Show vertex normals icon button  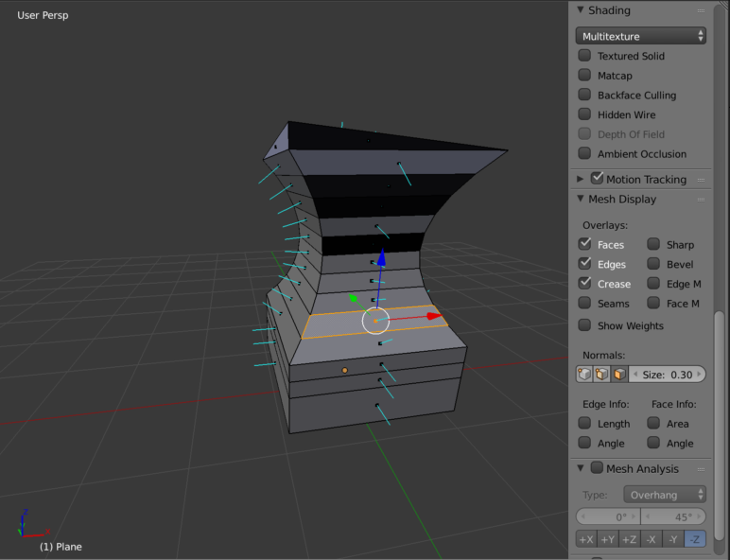pyautogui.click(x=584, y=375)
